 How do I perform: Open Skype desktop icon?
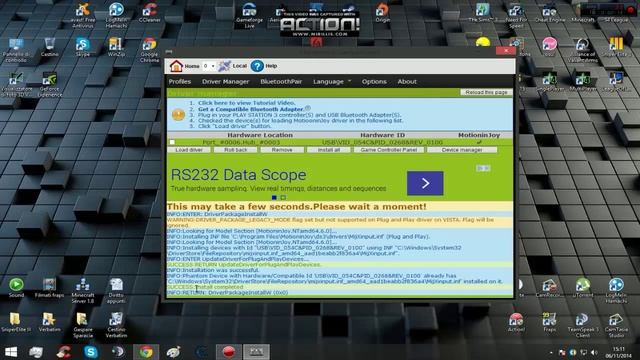pyautogui.click(x=82, y=47)
